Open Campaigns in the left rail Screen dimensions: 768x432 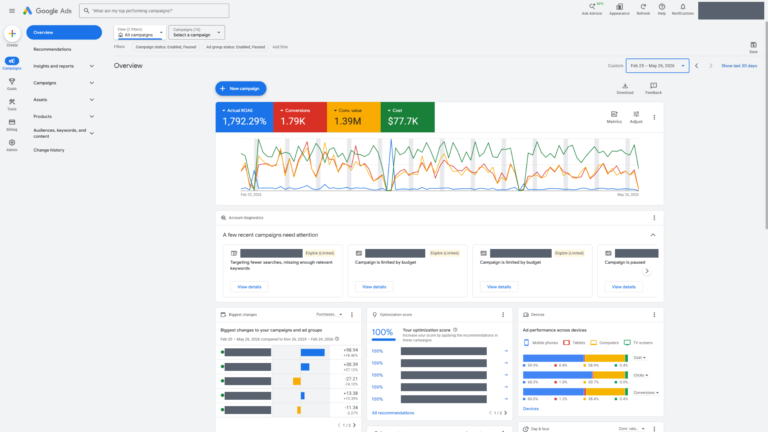click(12, 63)
